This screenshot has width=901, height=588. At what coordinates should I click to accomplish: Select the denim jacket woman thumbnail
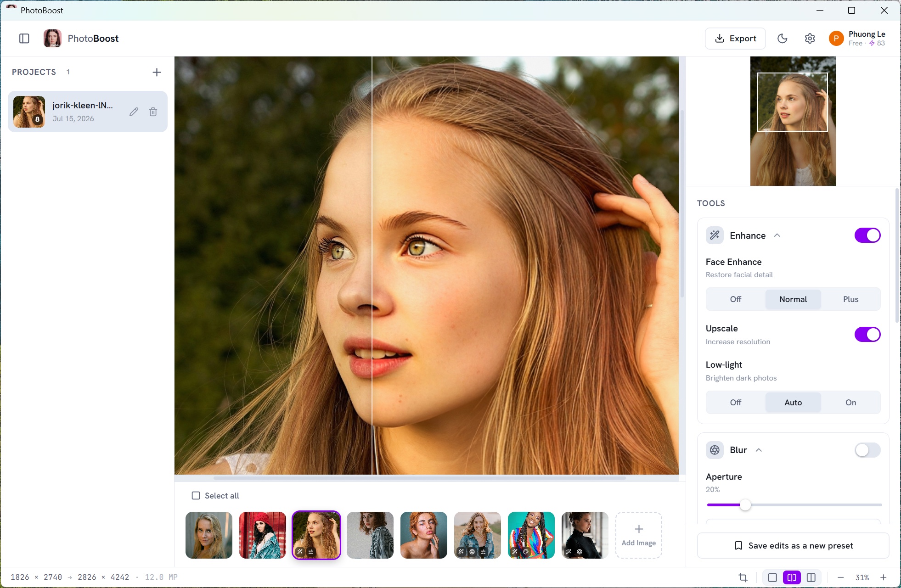(x=478, y=535)
